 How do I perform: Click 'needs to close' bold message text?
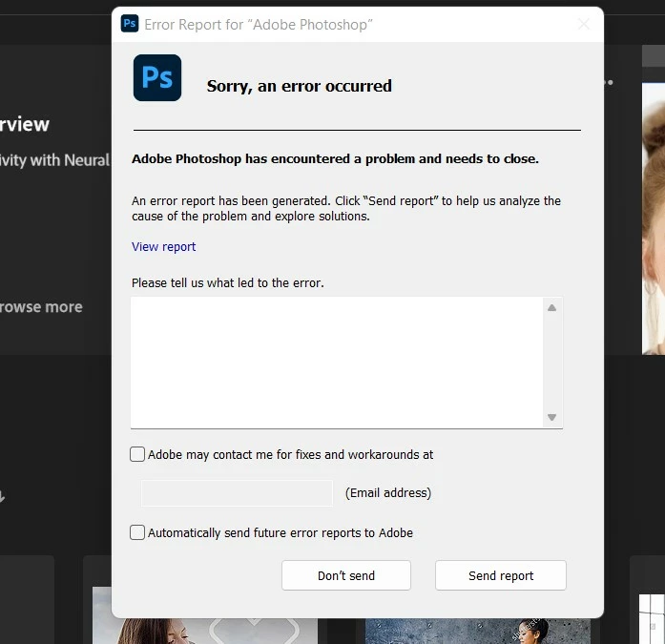[x=492, y=159]
